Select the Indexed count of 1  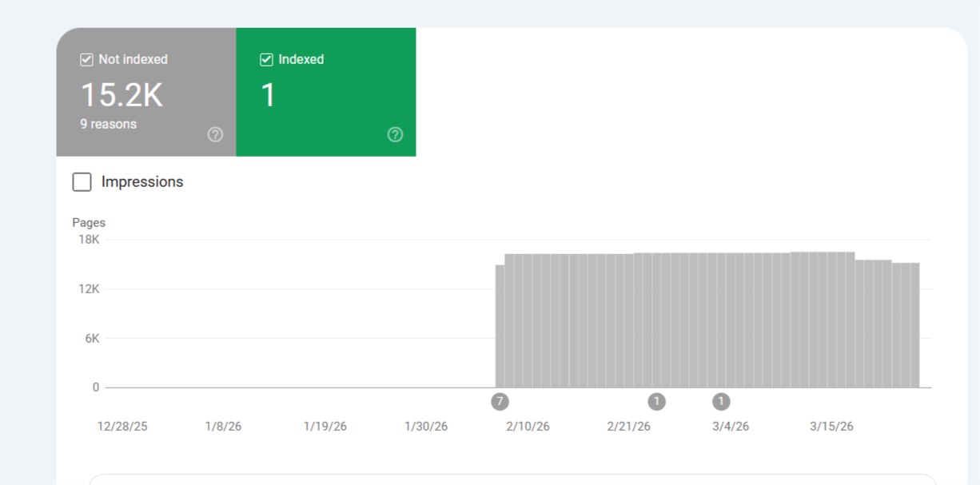click(x=269, y=95)
